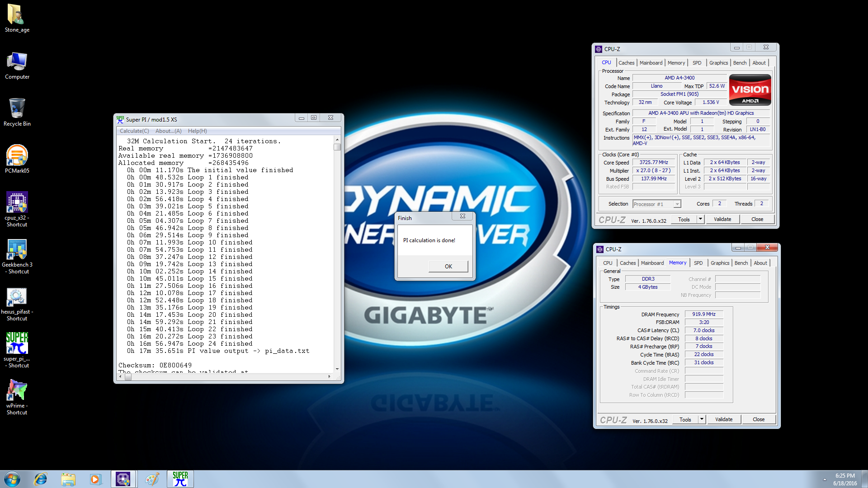This screenshot has width=868, height=488.
Task: Click Tools button in bottom CPU-Z
Action: pos(685,419)
